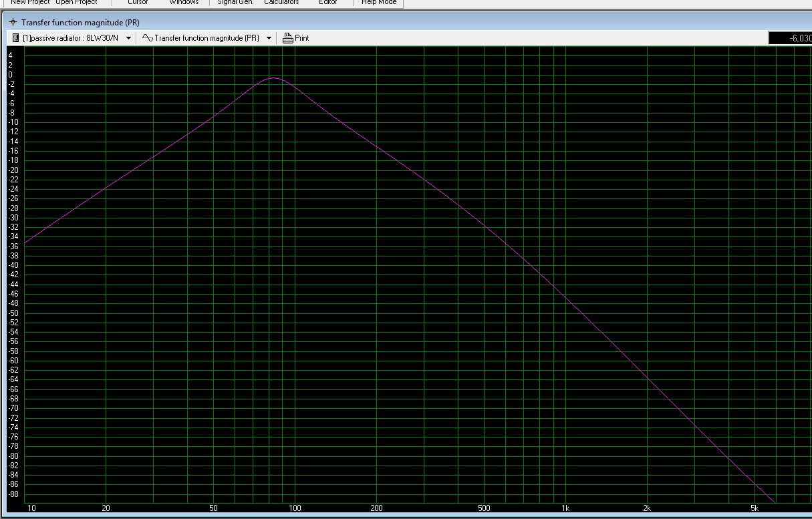Viewport: 812px width, 519px height.
Task: Click the Help Mode toolbar button
Action: 379,2
